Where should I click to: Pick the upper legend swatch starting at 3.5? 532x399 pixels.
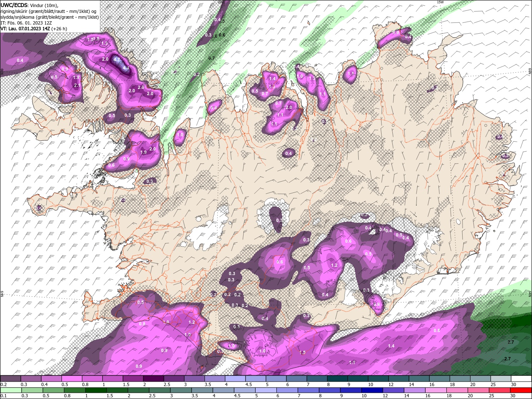click(x=215, y=379)
